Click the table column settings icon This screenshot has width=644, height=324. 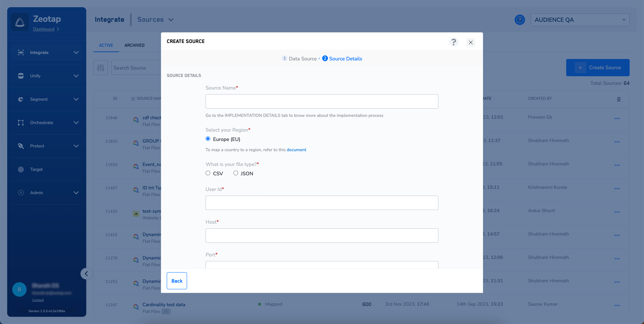[618, 99]
